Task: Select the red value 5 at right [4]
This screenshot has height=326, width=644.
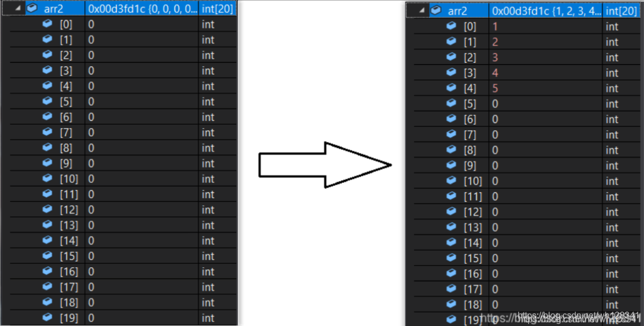Action: point(495,88)
